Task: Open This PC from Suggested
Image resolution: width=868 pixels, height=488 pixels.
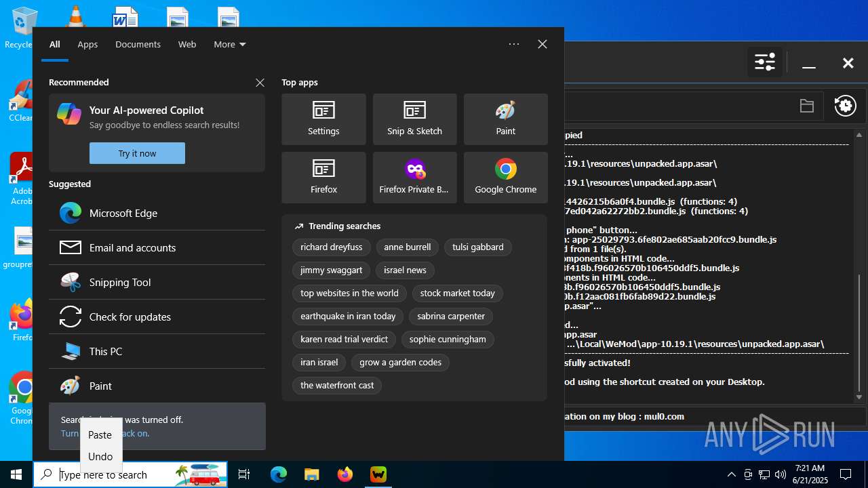Action: [157, 351]
